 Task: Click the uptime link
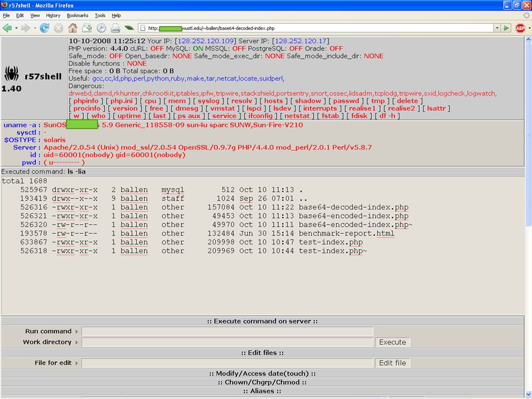point(129,116)
